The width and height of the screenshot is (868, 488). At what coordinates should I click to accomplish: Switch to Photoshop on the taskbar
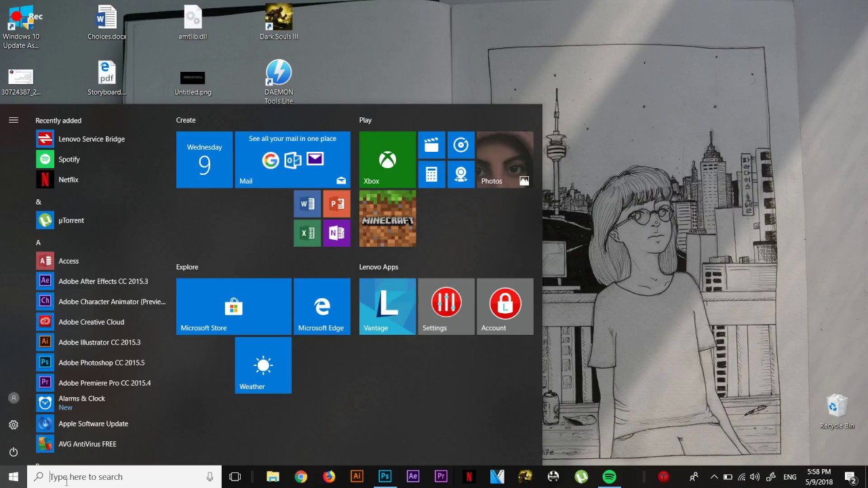click(384, 477)
